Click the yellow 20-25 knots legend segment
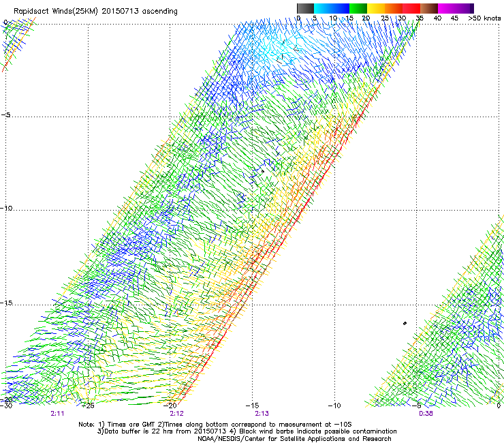 (x=376, y=8)
